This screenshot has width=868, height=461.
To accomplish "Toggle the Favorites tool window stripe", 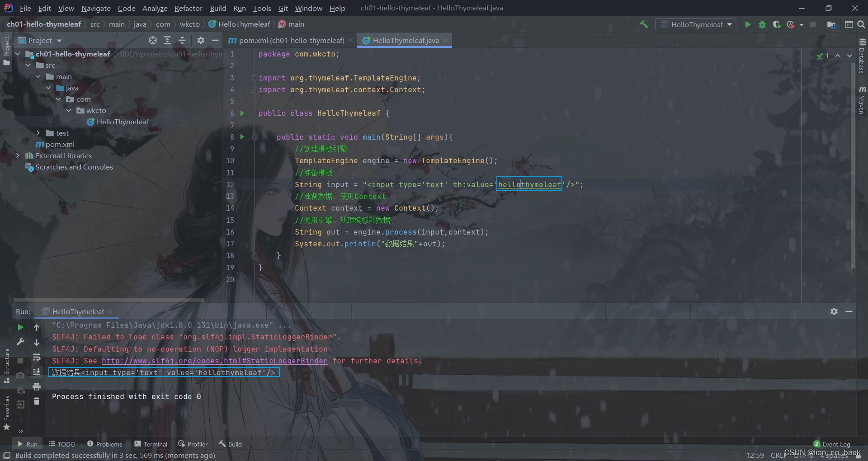I will (6, 413).
